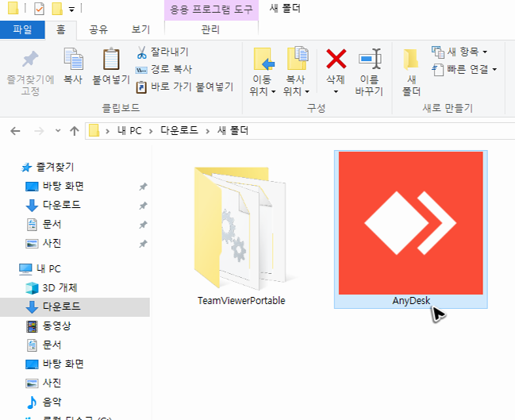This screenshot has height=420, width=515.
Task: Click the folder icon in the address bar
Action: pyautogui.click(x=94, y=131)
